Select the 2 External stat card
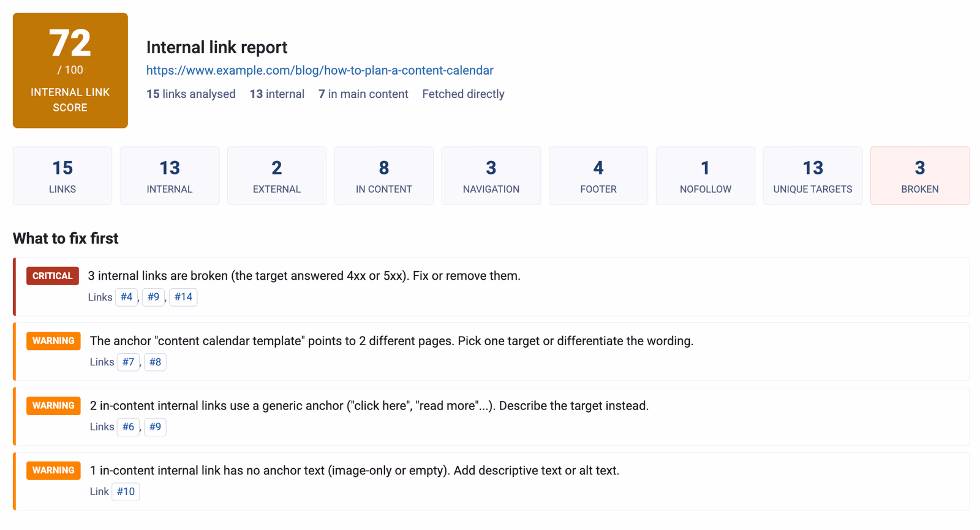980x530 pixels. click(x=277, y=176)
